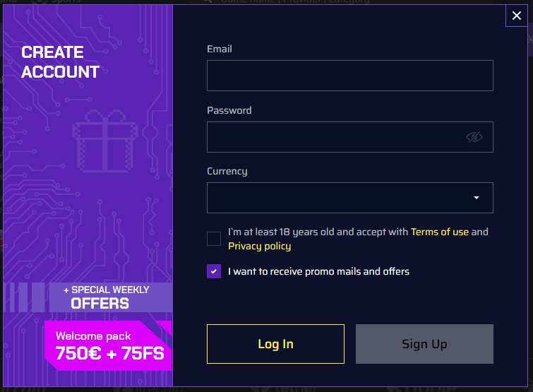Click the Welcome pack 750€ + 75FS banner
533x392 pixels.
tap(109, 346)
